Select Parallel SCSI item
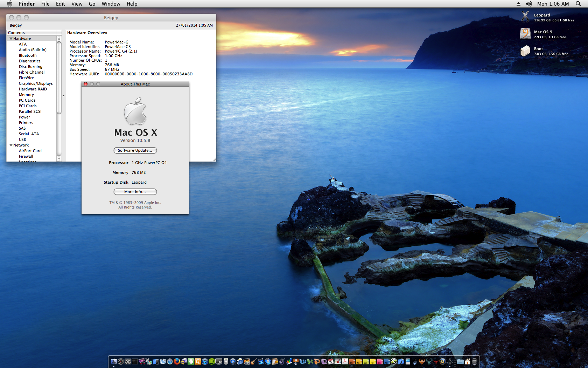The height and width of the screenshot is (368, 588). (30, 111)
